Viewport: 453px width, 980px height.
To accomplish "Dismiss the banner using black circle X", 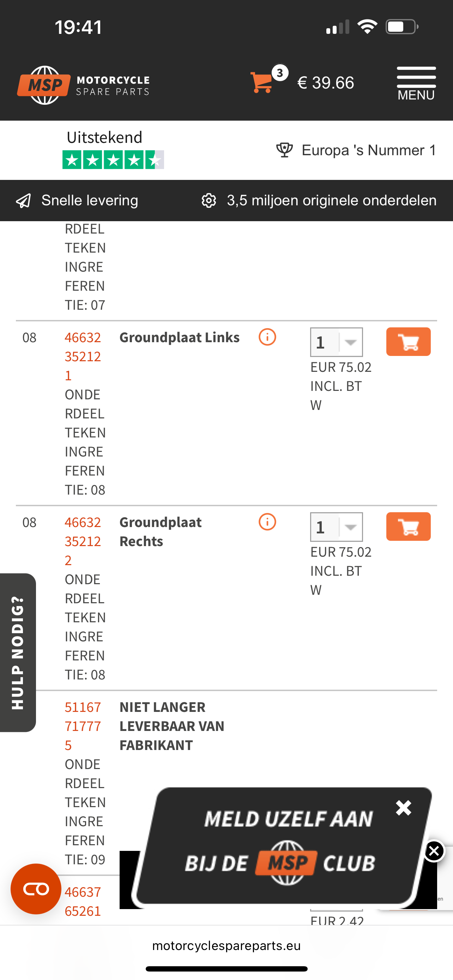I will (x=434, y=851).
